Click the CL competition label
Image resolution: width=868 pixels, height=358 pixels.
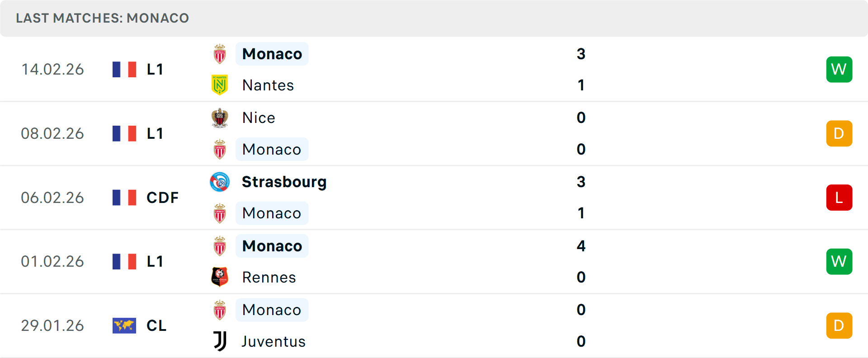156,325
